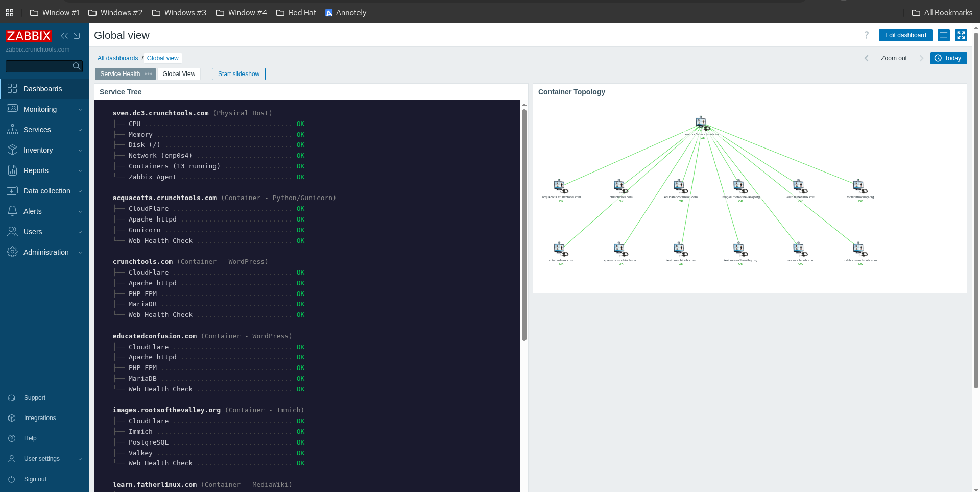Collapse the sidebar with the double-arrow icon

(64, 36)
